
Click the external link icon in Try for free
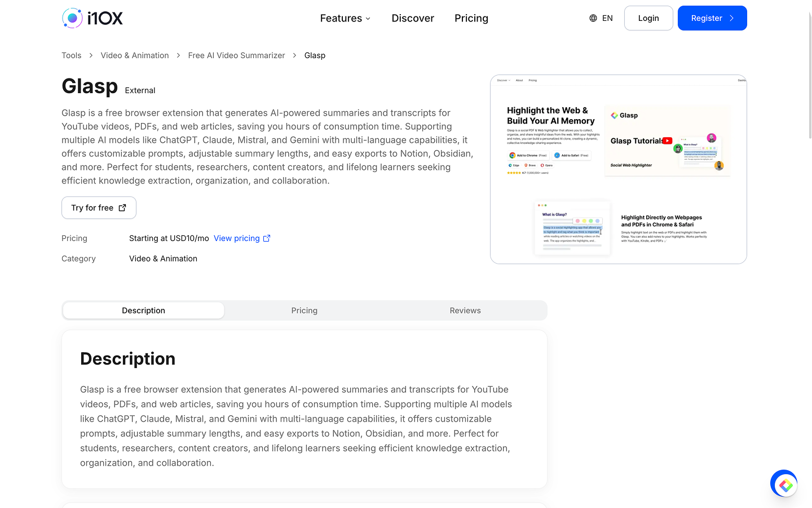pos(122,208)
